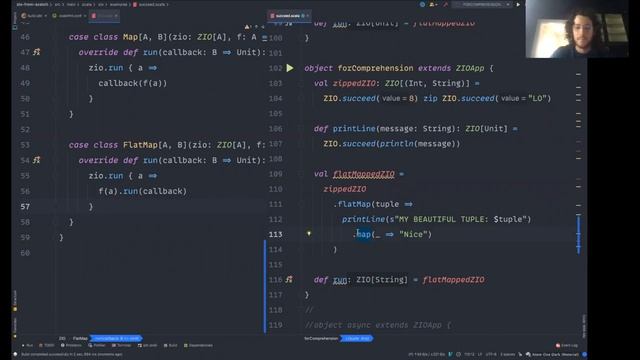Click on zippedZIO val name at line 103

click(354, 83)
